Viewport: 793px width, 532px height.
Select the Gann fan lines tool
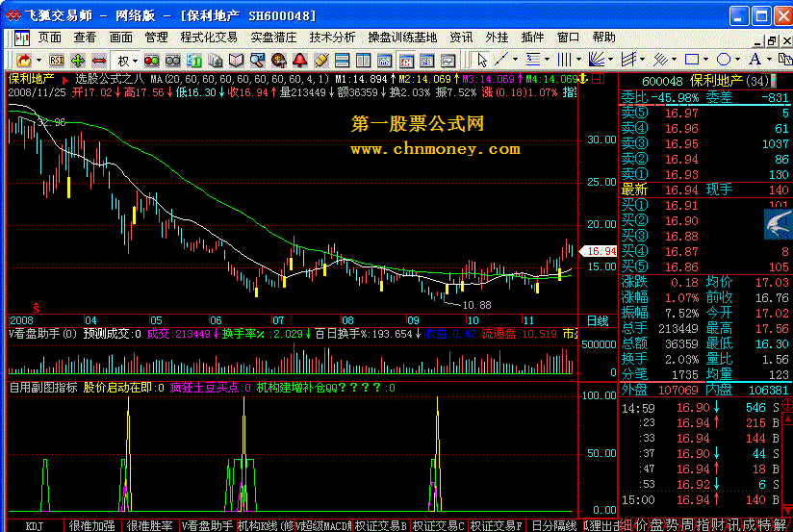pos(597,60)
